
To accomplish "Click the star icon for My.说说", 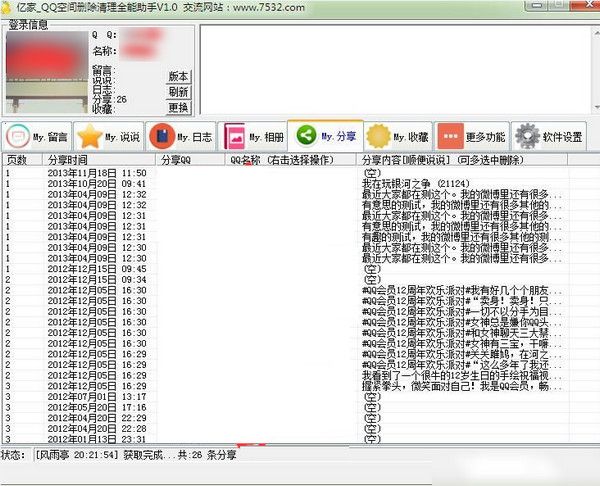I will [x=91, y=136].
